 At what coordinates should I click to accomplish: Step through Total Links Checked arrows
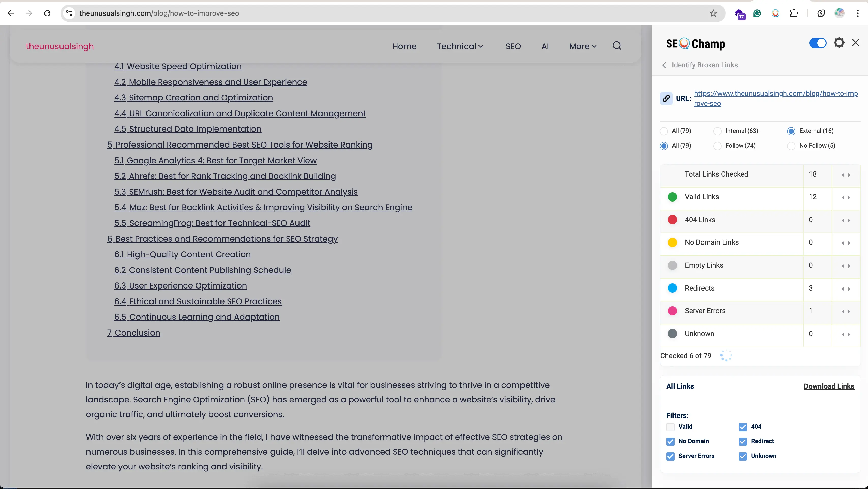click(846, 175)
